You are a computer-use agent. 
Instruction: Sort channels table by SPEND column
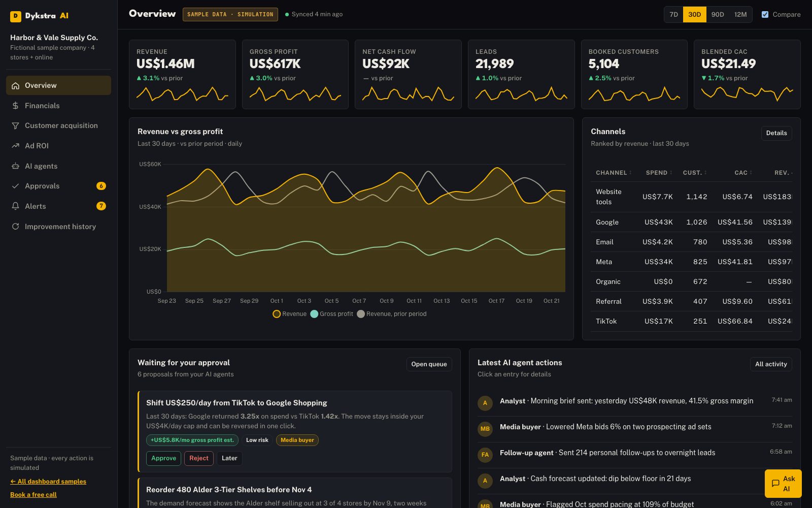coord(659,173)
